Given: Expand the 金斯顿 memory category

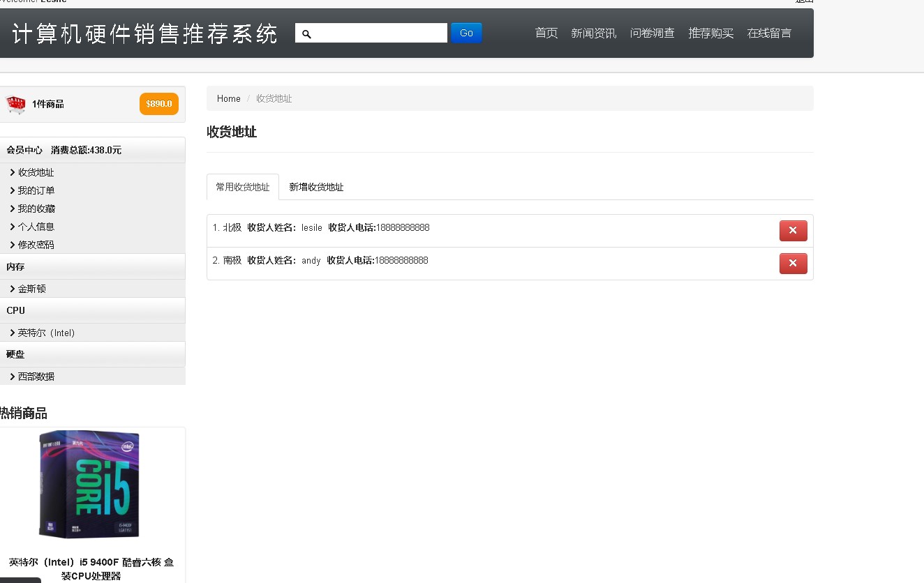Looking at the screenshot, I should (31, 289).
